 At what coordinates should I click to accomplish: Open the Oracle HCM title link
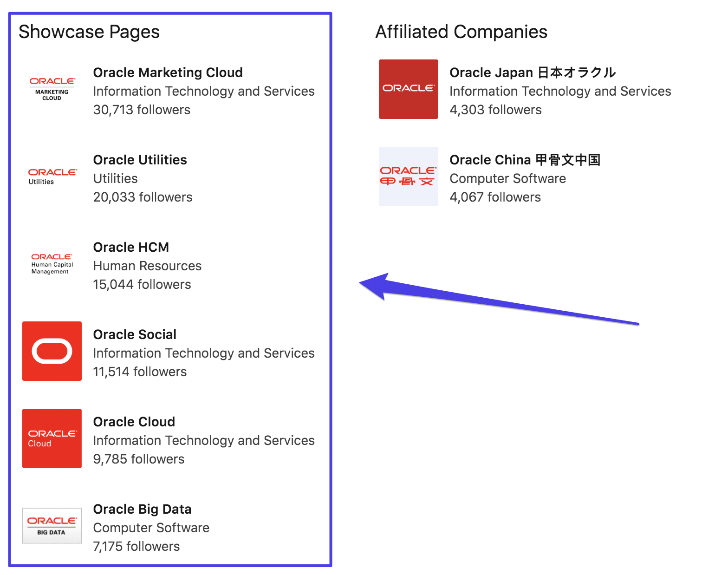pyautogui.click(x=131, y=247)
